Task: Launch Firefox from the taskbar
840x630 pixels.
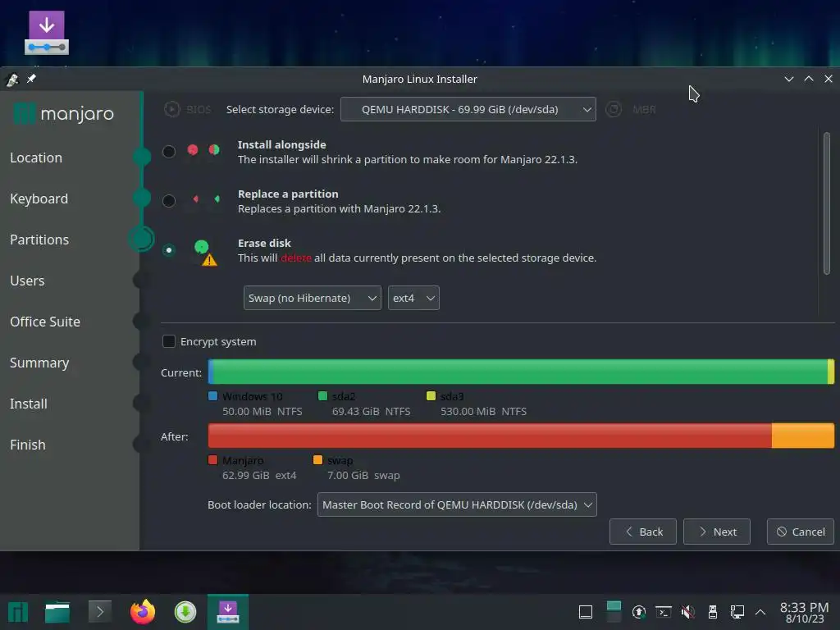Action: (143, 612)
